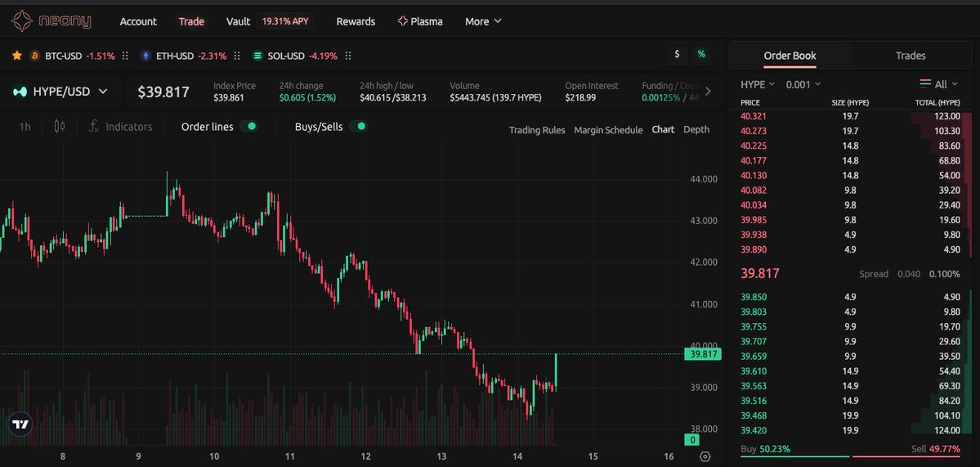This screenshot has width=980, height=467.
Task: Click bid price 39.659
Action: pos(753,357)
